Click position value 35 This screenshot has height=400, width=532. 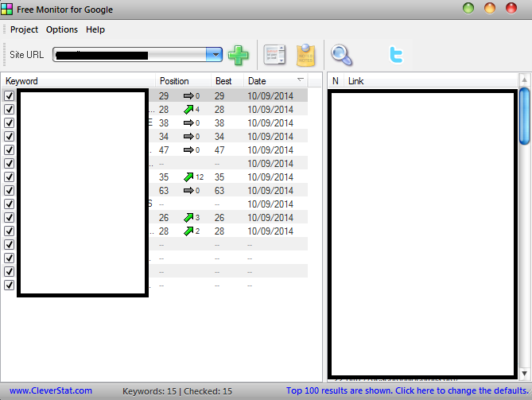(x=164, y=177)
